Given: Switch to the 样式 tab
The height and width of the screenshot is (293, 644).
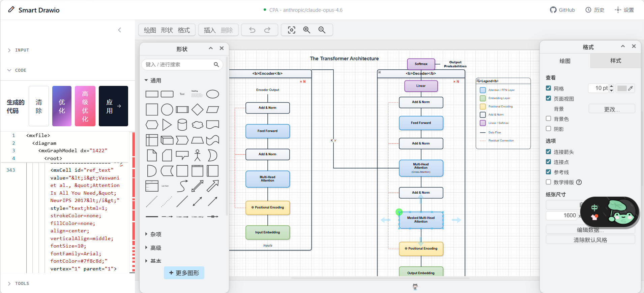Looking at the screenshot, I should [616, 61].
